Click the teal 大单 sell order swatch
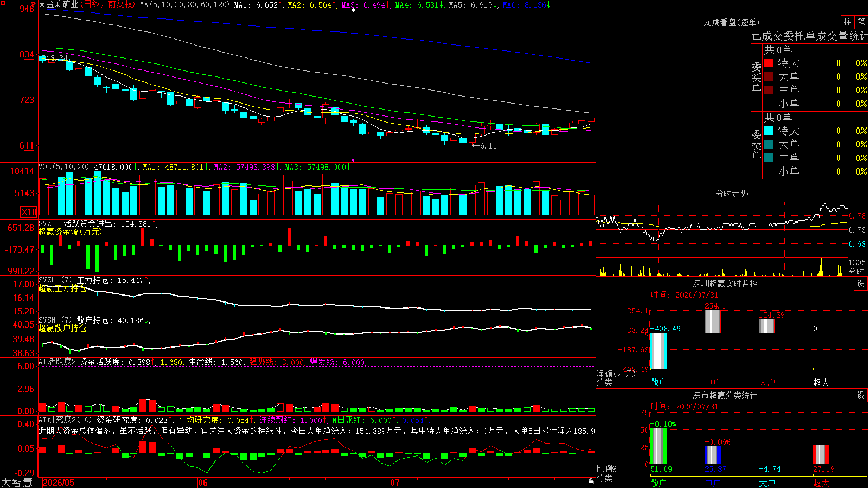The height and width of the screenshot is (488, 868). [x=768, y=144]
